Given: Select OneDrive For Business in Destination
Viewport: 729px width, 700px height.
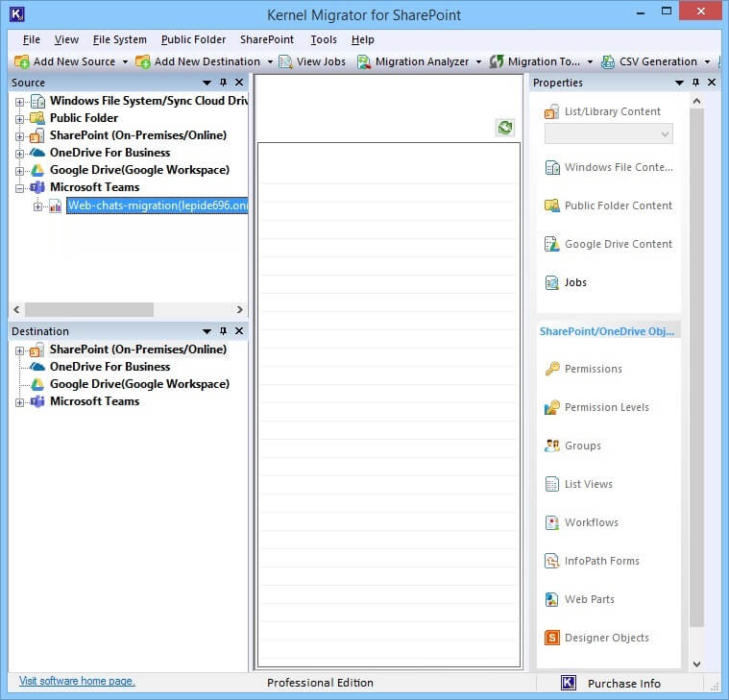Looking at the screenshot, I should point(109,367).
